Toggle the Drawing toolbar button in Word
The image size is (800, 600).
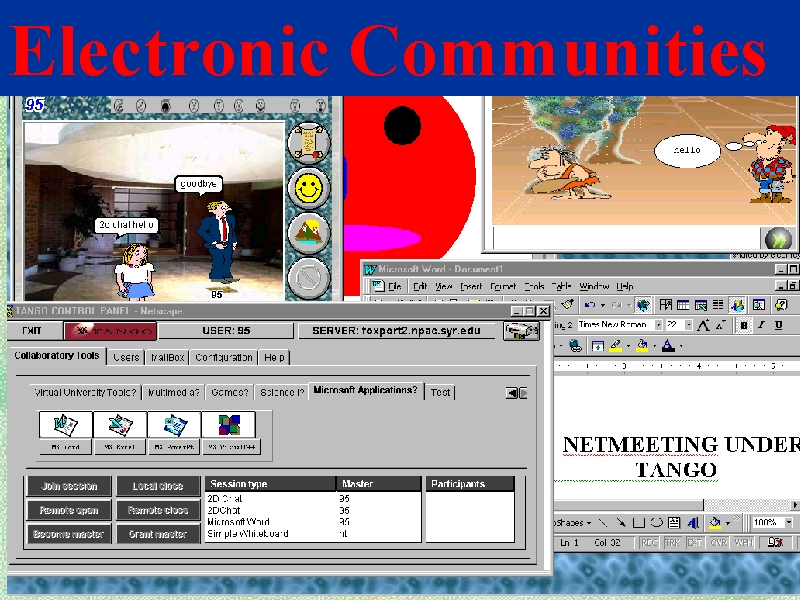coord(736,305)
